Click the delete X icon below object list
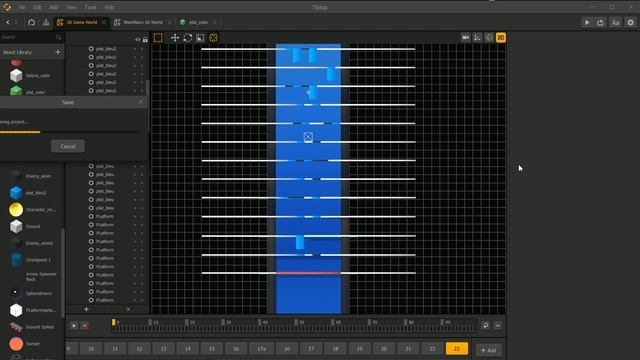Viewport: 640px width, 360px height. 128,309
